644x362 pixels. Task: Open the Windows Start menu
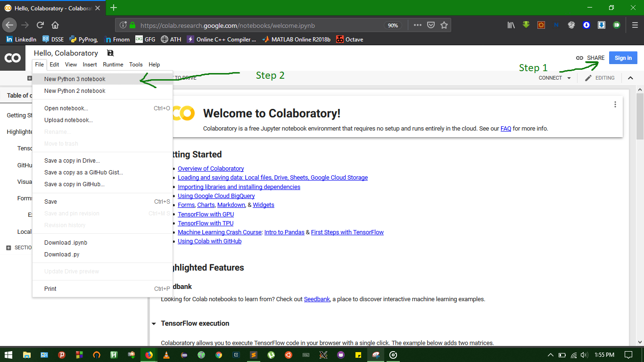coord(9,354)
